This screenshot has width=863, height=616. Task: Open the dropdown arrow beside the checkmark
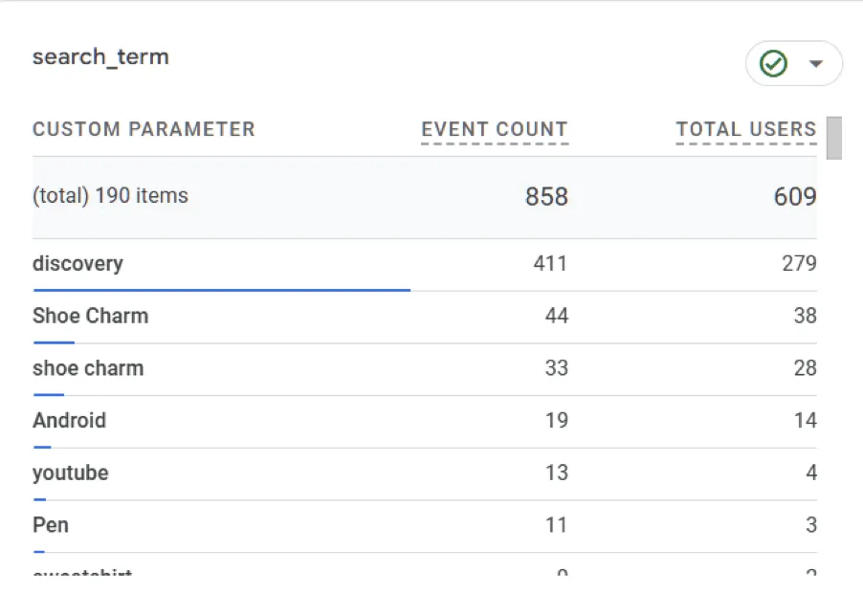click(816, 64)
